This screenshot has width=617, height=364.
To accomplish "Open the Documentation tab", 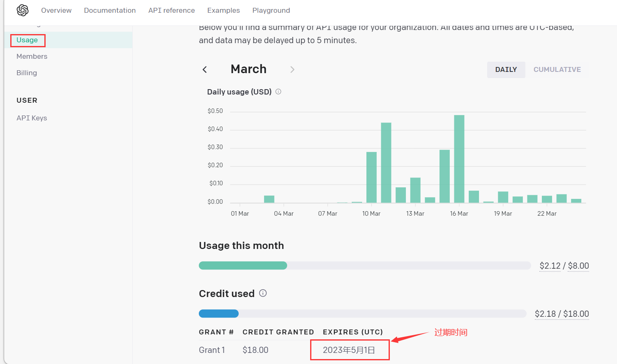I will tap(110, 10).
